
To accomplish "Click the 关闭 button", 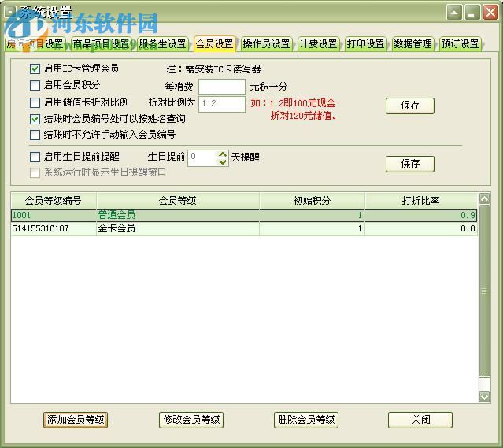I will pos(420,420).
